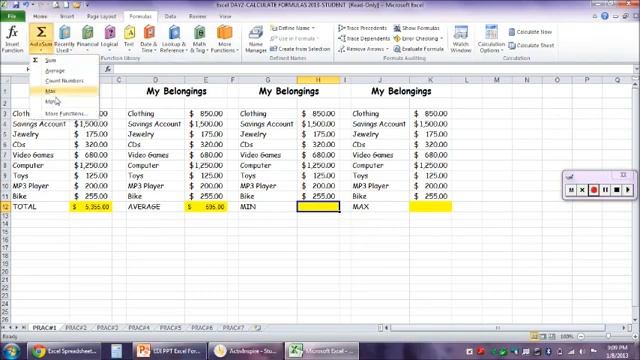Open PowerPoint taskbar item
Screen dimensions: 640x360
[x=168, y=351]
